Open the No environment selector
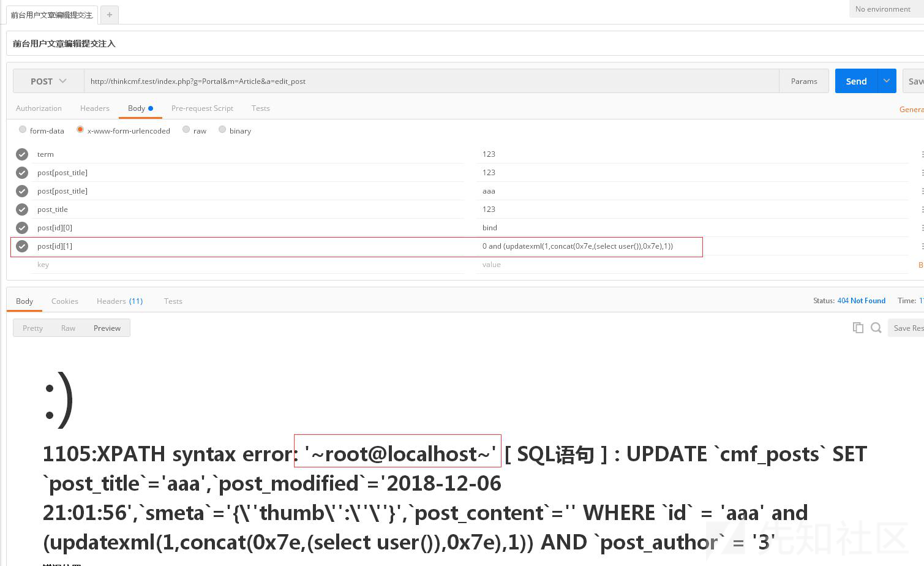Image resolution: width=924 pixels, height=566 pixels. pyautogui.click(x=886, y=9)
